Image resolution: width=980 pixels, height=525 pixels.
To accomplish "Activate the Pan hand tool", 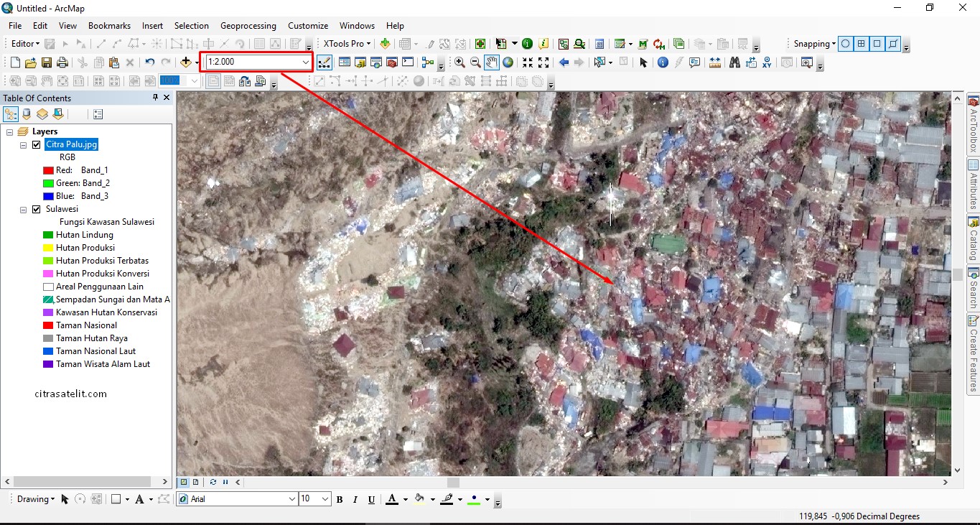I will pyautogui.click(x=492, y=62).
